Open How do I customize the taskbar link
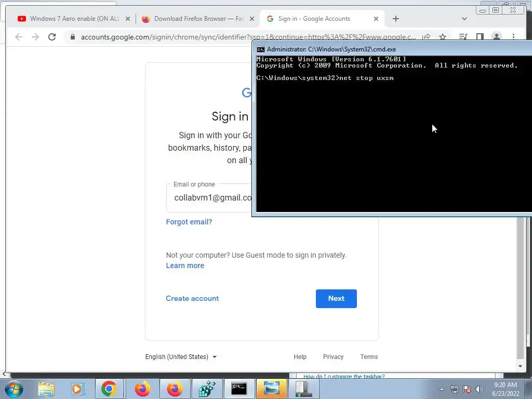This screenshot has height=399, width=532. point(344,376)
